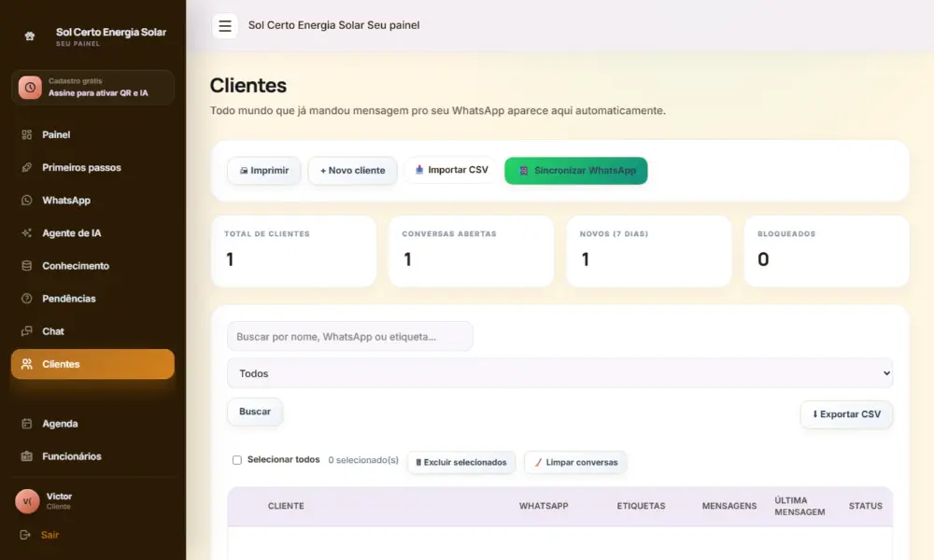934x560 pixels.
Task: Open Pendências menu item
Action: [92, 298]
